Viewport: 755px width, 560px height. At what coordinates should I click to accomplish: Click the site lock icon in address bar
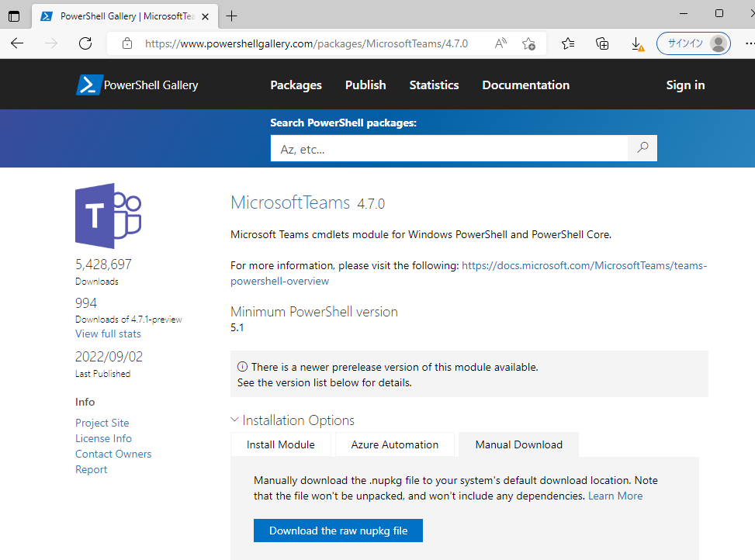coord(127,43)
